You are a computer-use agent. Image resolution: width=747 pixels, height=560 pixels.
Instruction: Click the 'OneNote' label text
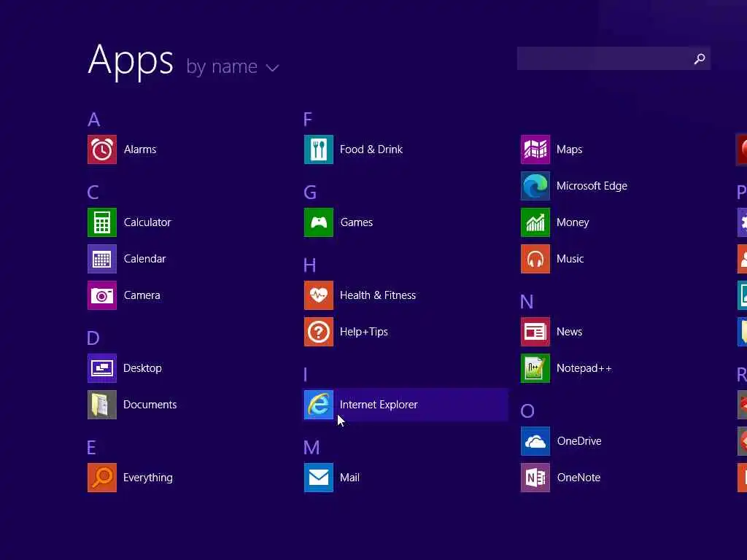[578, 478]
